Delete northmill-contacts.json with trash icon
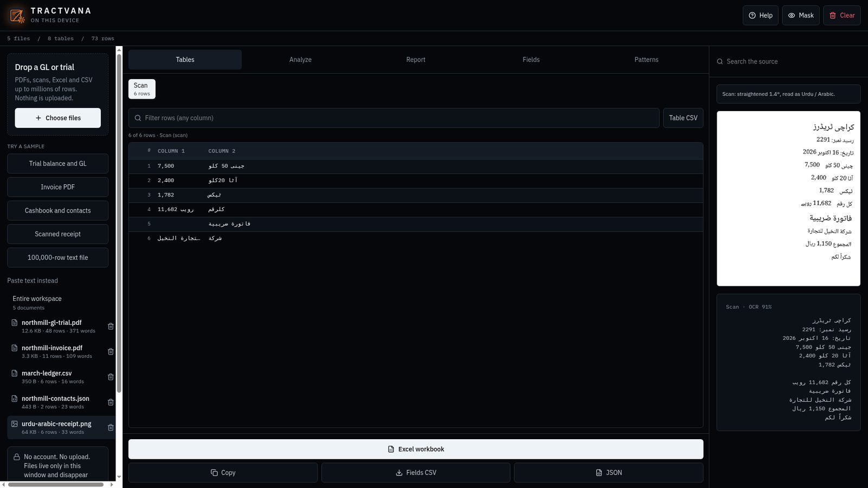868x488 pixels. [111, 402]
